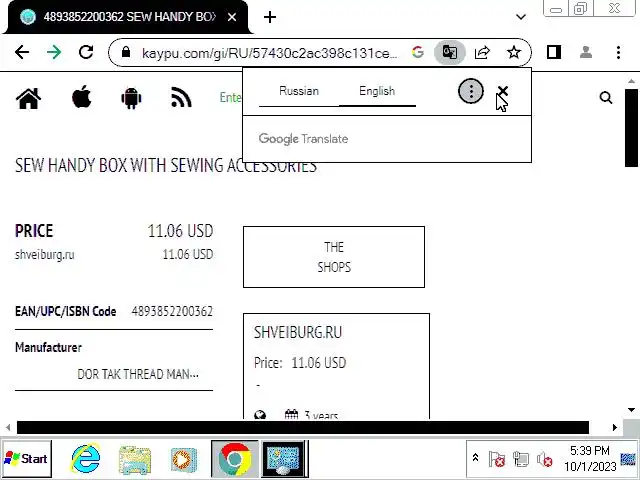
Task: Click the EAN code 4893852200362
Action: click(172, 312)
